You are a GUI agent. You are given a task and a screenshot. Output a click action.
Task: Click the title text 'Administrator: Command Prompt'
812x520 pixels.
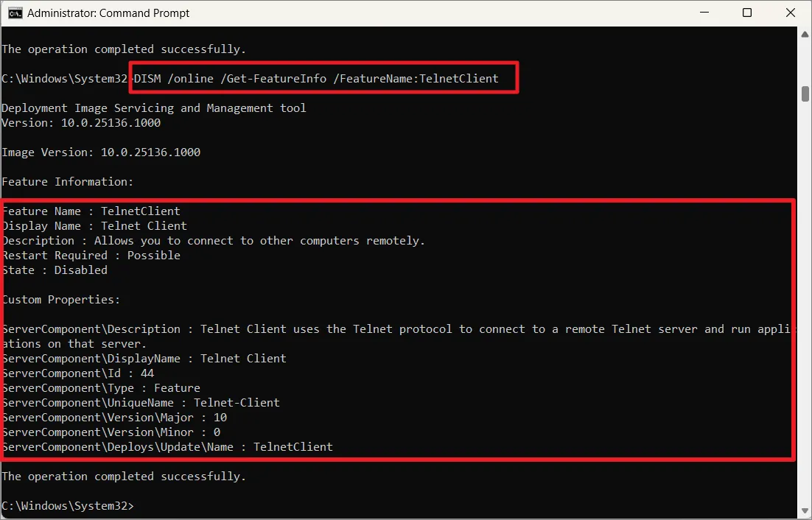pyautogui.click(x=108, y=13)
